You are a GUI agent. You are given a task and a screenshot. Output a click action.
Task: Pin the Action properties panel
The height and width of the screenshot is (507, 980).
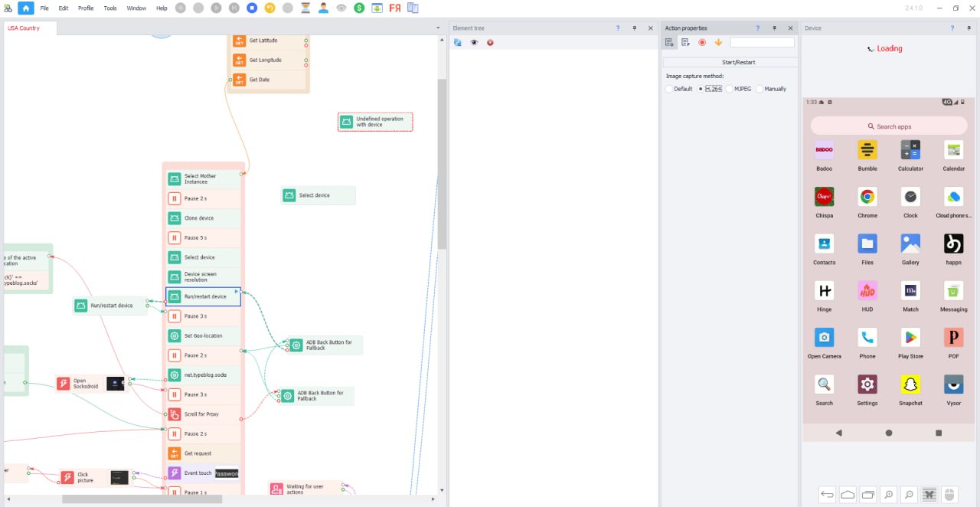pyautogui.click(x=775, y=28)
